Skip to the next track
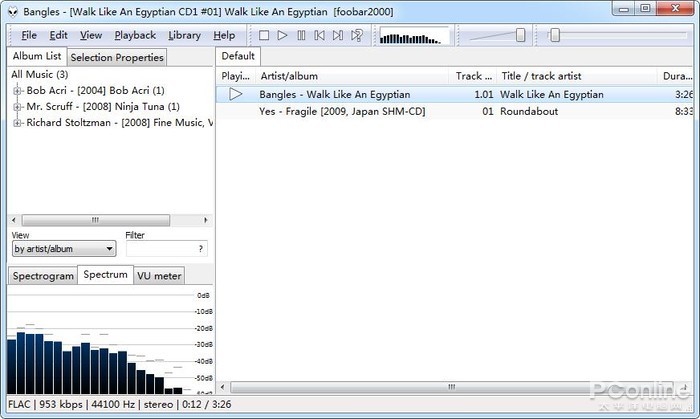 pyautogui.click(x=338, y=35)
